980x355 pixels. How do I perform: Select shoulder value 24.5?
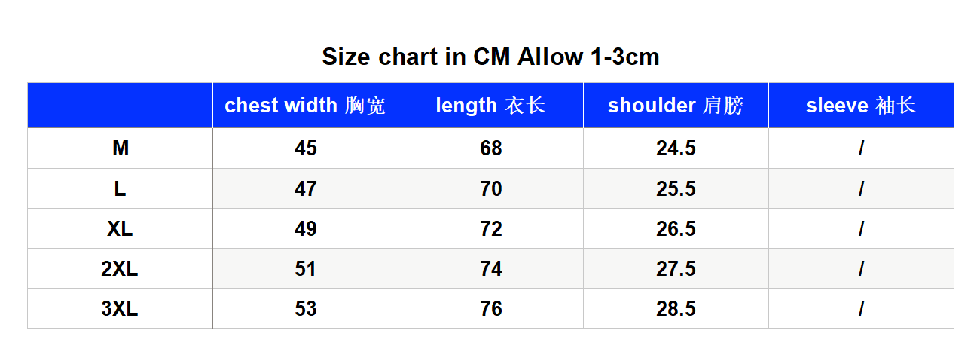[x=676, y=148]
